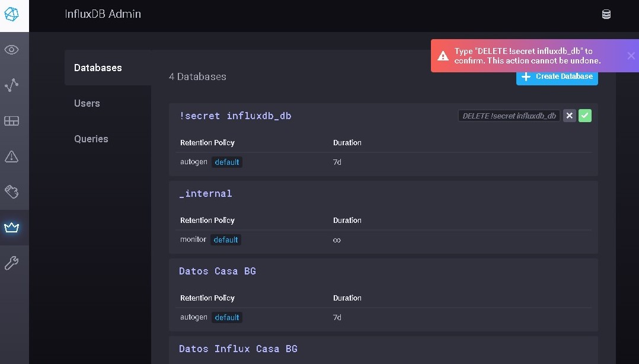Confirm deletion with the green checkmark
The height and width of the screenshot is (364, 639).
pyautogui.click(x=585, y=116)
